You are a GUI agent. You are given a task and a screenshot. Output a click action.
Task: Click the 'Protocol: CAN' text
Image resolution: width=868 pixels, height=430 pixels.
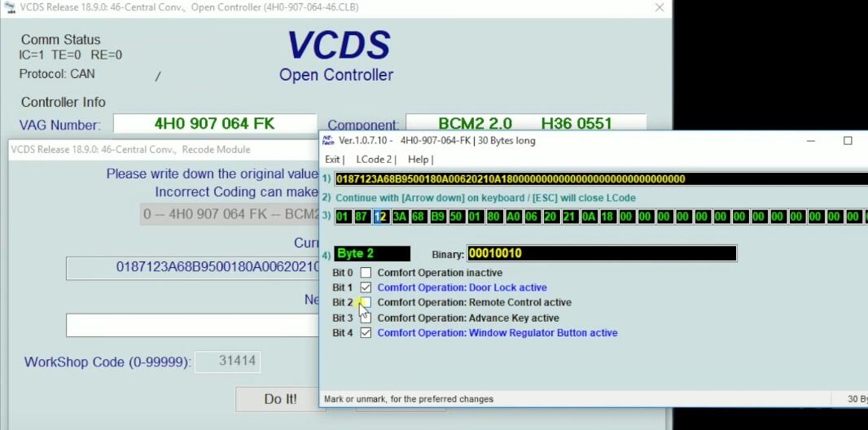[x=57, y=73]
